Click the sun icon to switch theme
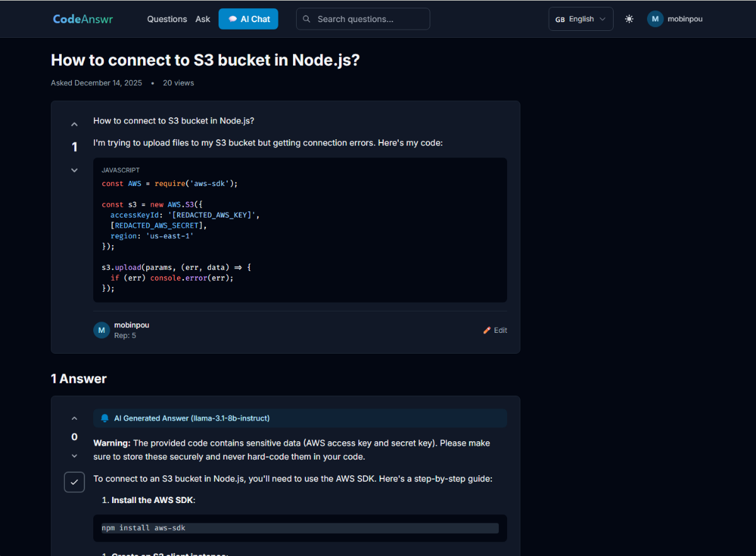 [629, 19]
